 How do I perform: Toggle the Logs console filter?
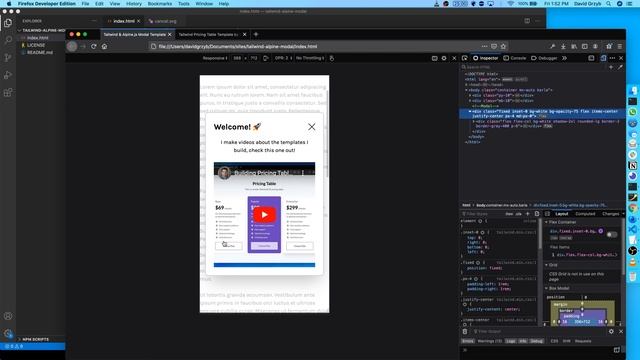511,341
